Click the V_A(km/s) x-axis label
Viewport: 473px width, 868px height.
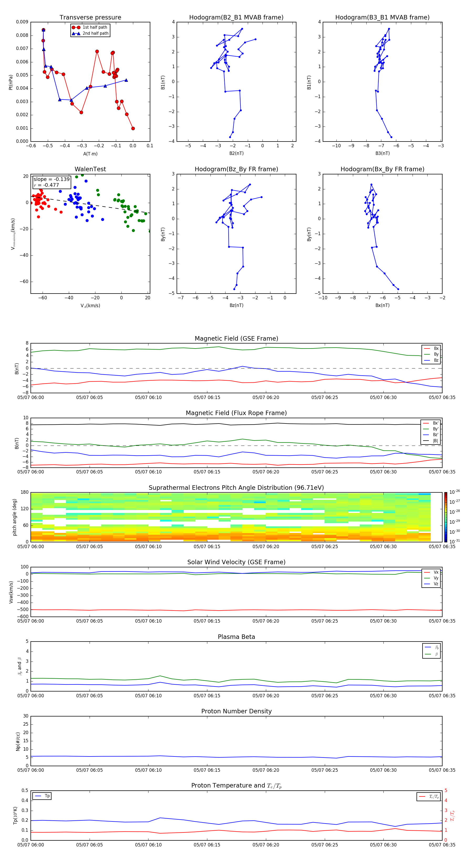(90, 306)
